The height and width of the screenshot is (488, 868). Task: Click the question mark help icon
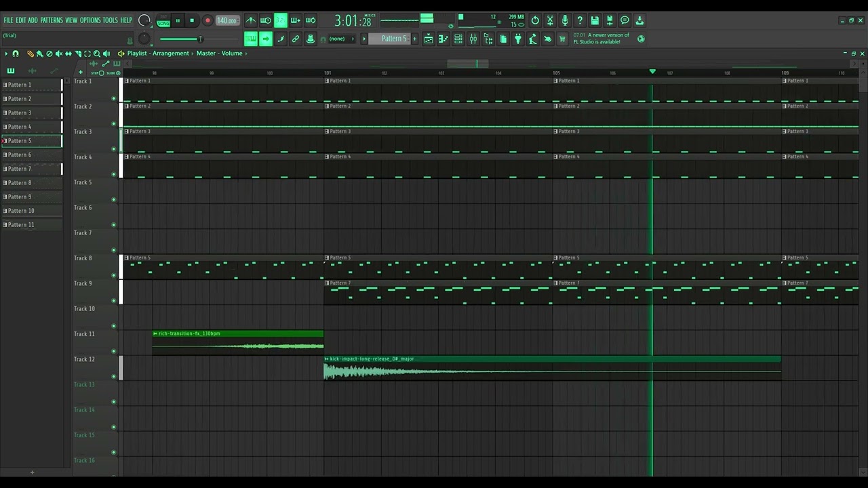click(580, 20)
